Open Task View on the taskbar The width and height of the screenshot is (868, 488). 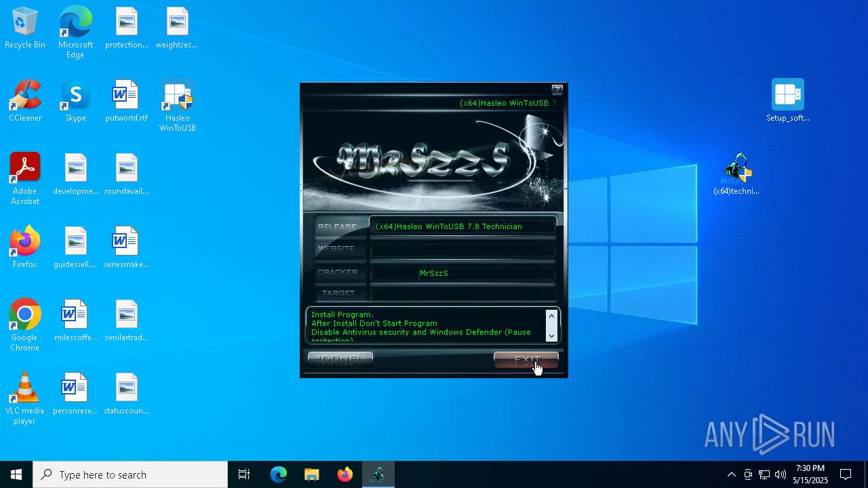coord(244,474)
